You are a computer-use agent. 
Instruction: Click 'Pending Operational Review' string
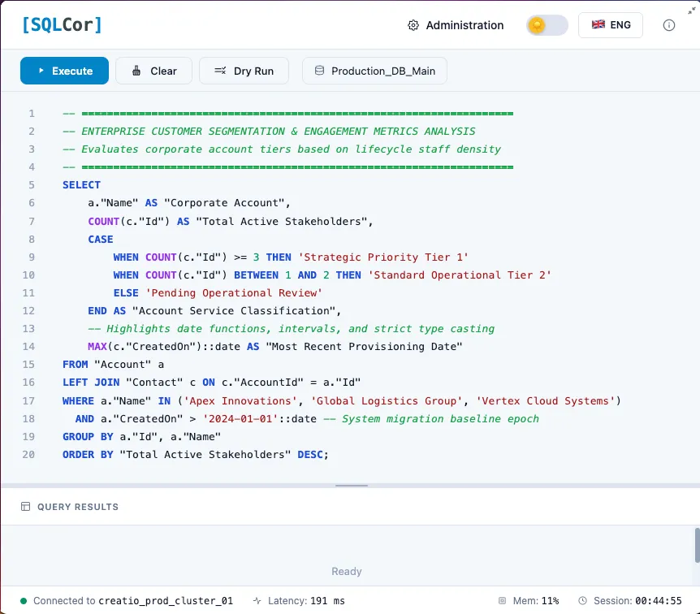click(x=234, y=293)
